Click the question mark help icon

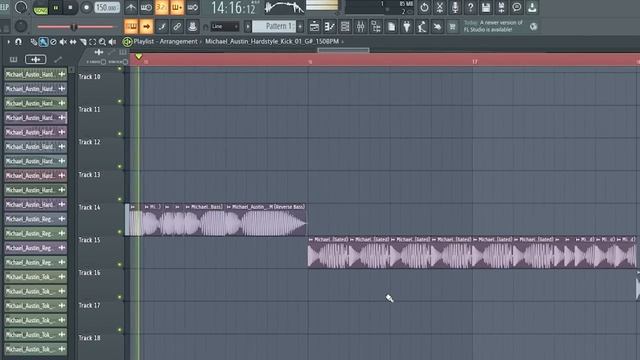(470, 7)
